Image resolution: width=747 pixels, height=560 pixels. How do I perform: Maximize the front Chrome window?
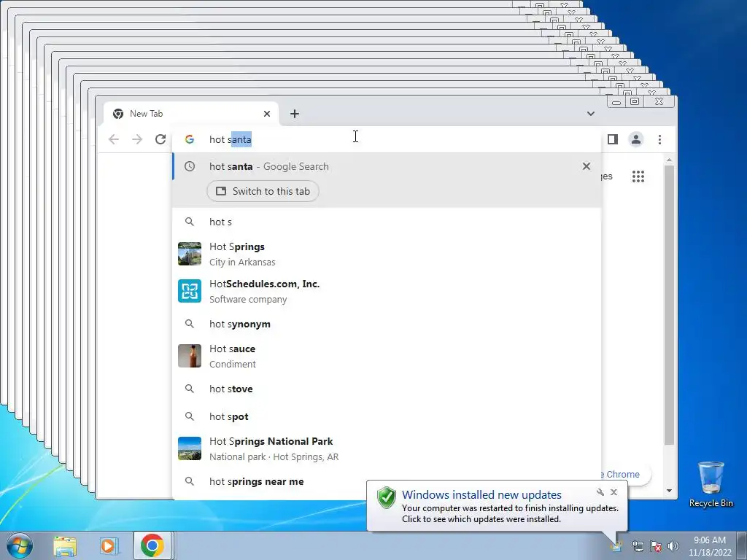(635, 101)
